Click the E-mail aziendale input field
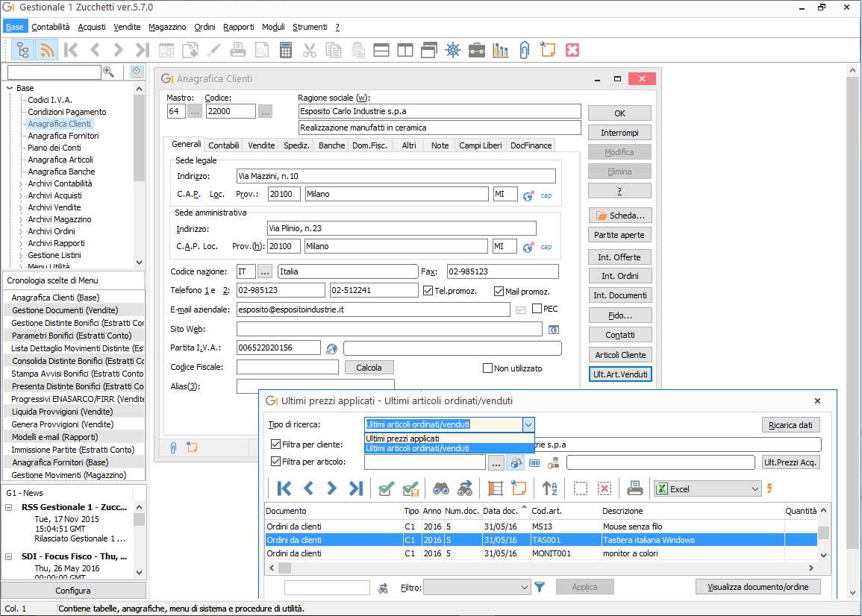Screen dimensions: 862x616 pos(373,310)
